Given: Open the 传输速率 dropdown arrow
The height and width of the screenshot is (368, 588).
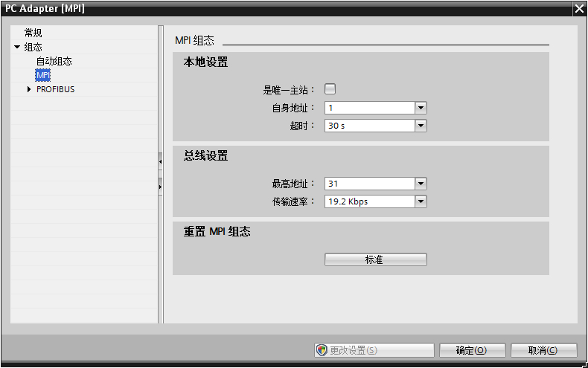Looking at the screenshot, I should [x=421, y=201].
